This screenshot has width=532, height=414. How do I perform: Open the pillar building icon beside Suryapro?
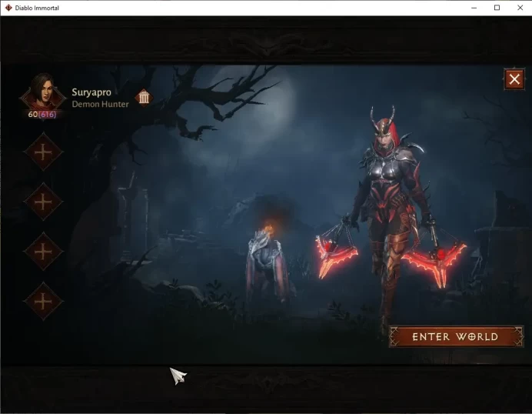144,98
